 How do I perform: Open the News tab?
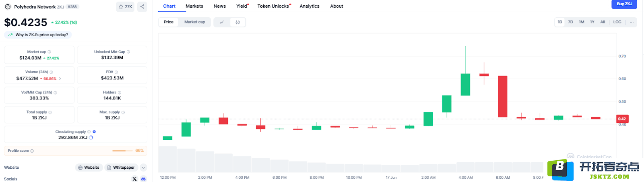point(220,6)
